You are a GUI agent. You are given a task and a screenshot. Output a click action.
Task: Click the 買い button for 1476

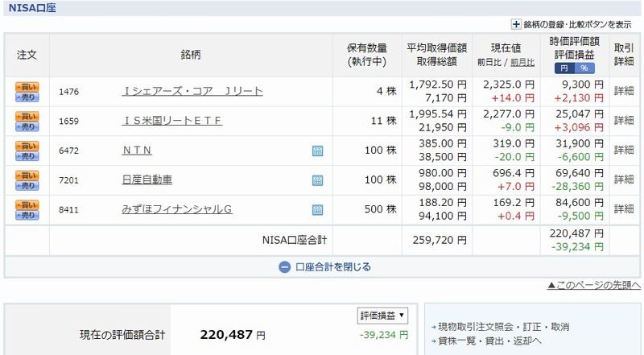pyautogui.click(x=27, y=87)
